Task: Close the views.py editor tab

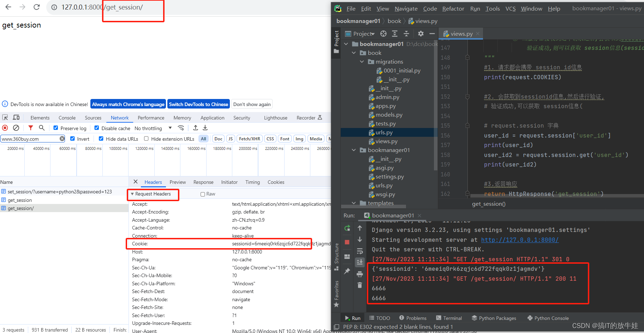Action: pyautogui.click(x=478, y=34)
